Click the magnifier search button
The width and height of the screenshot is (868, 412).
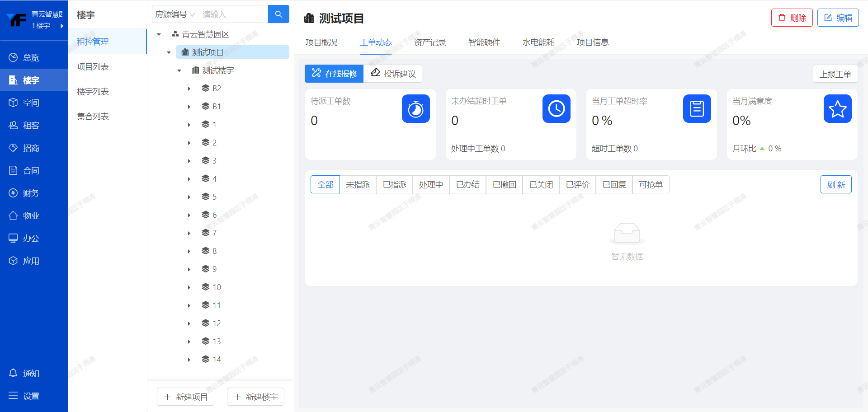(278, 14)
